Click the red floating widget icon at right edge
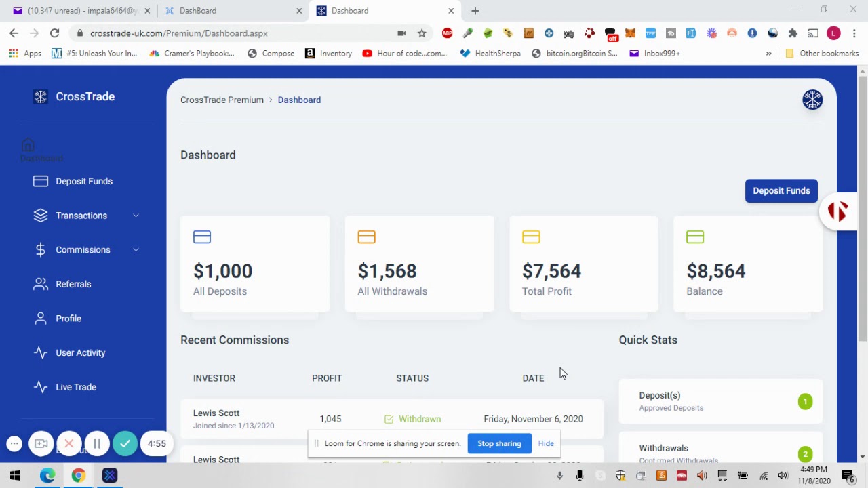Image resolution: width=868 pixels, height=488 pixels. pos(838,211)
